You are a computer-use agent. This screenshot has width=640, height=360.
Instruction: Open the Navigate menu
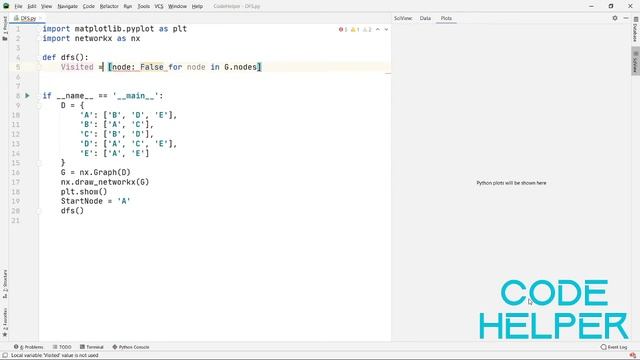tap(67, 7)
